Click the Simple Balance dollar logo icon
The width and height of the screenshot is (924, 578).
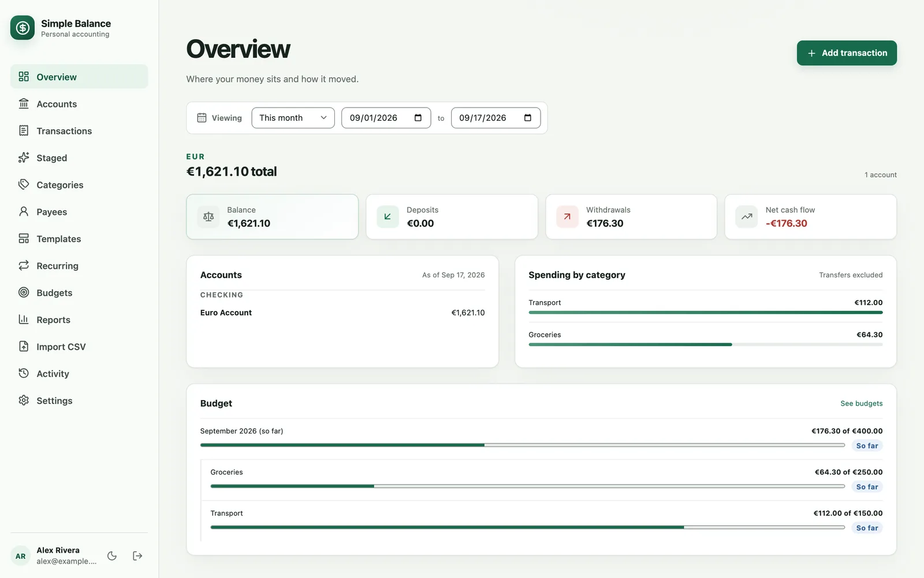(x=23, y=28)
